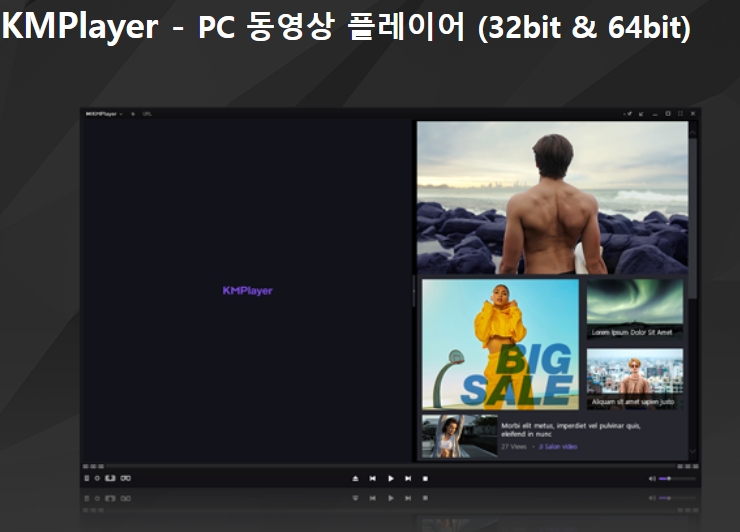The width and height of the screenshot is (740, 532).
Task: Click the purple KMPlayer logo in video area
Action: 247,291
